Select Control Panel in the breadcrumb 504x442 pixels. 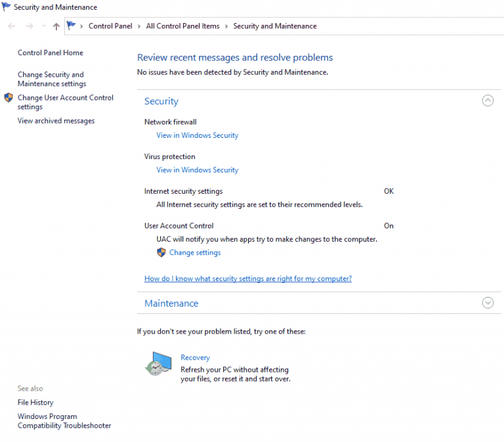(x=110, y=26)
